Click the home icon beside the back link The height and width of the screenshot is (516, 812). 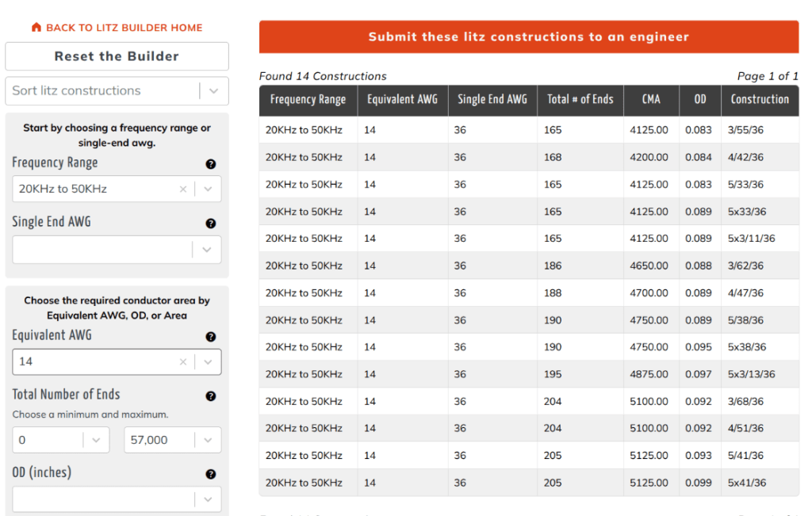click(36, 26)
